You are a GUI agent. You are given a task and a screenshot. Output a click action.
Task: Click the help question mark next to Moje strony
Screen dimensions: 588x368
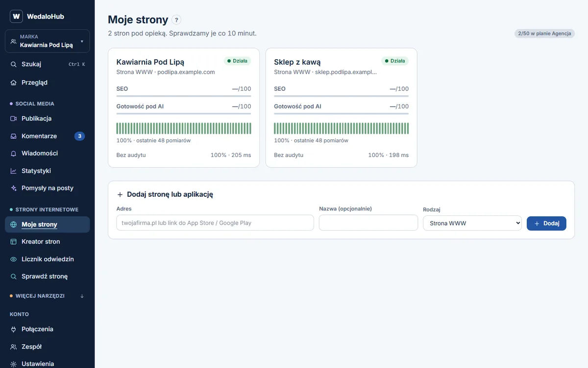tap(177, 20)
